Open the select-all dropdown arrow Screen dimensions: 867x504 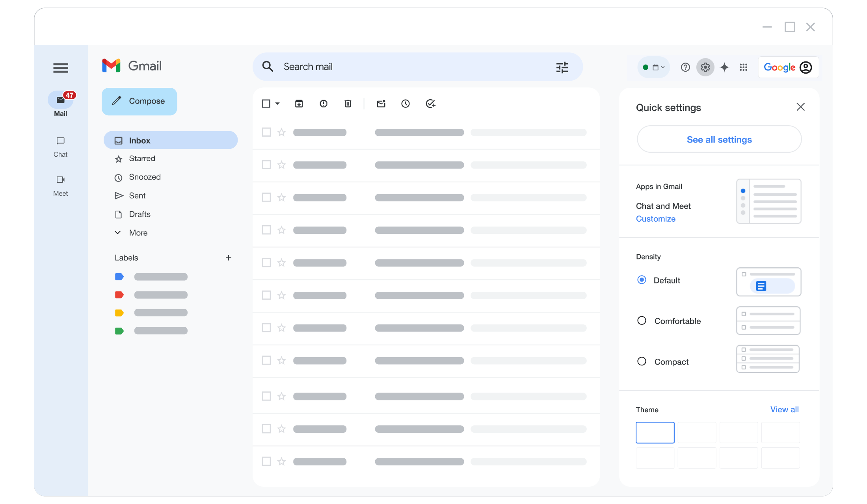pos(277,104)
